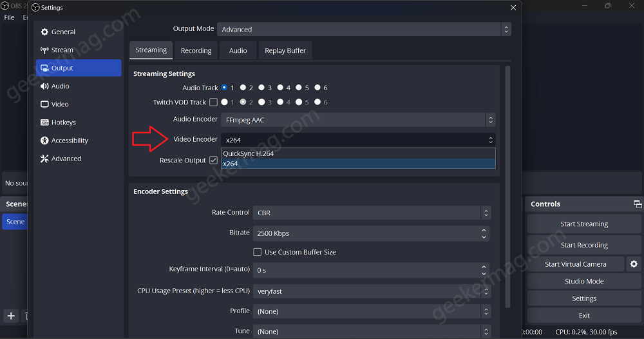The width and height of the screenshot is (644, 339).
Task: Select Audio Track 6 radio button
Action: point(317,88)
